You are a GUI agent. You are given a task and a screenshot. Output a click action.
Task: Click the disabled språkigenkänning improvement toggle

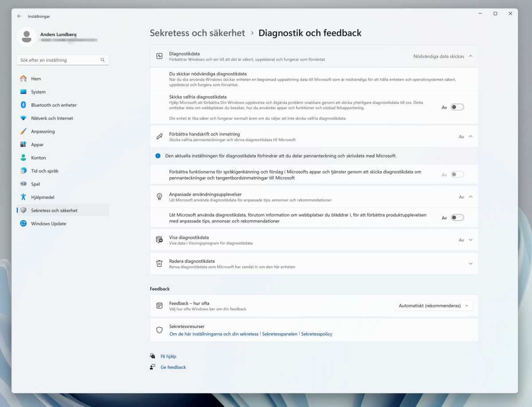(457, 174)
